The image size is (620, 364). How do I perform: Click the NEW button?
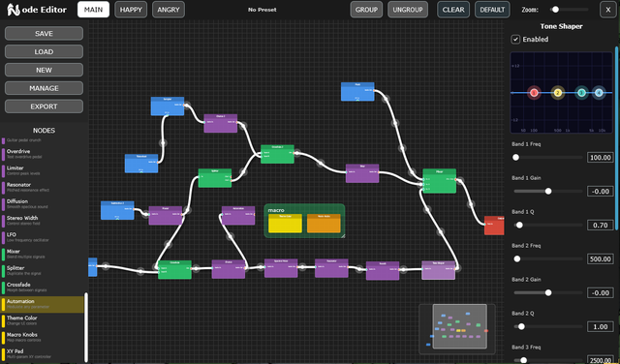point(44,70)
